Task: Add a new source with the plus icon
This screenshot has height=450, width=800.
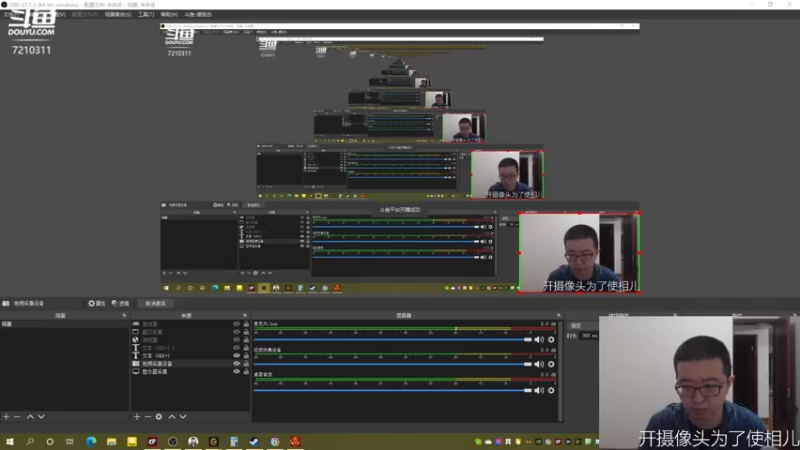Action: [x=137, y=417]
